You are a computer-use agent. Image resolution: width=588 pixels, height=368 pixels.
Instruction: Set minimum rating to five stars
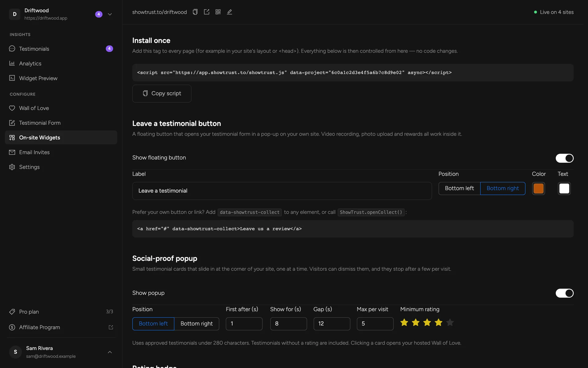(450, 323)
